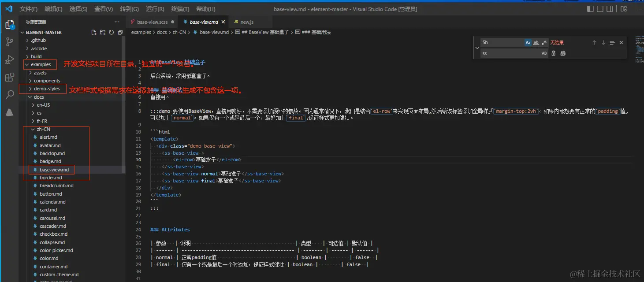Toggle preserve case in replace field

click(544, 53)
